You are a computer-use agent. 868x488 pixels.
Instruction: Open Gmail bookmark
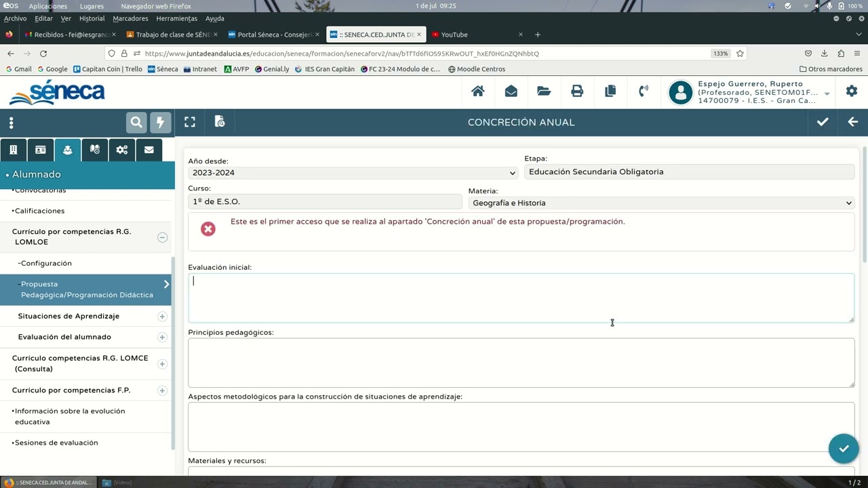[18, 69]
